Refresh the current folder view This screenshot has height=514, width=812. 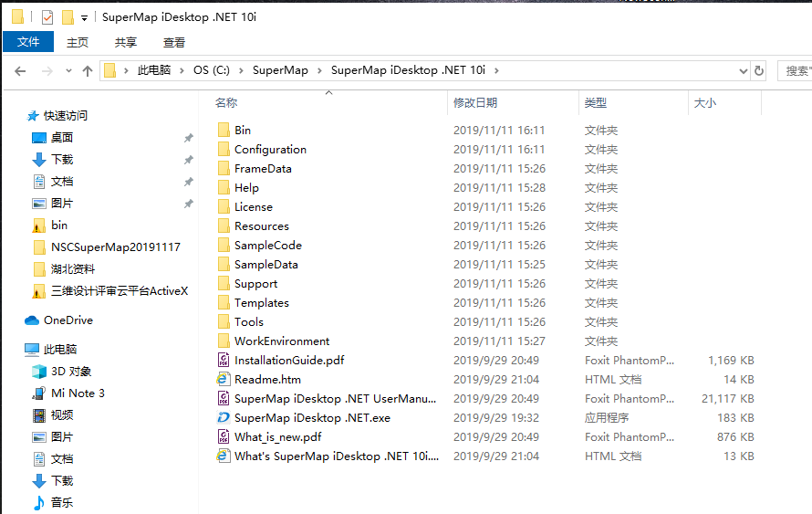(x=759, y=70)
